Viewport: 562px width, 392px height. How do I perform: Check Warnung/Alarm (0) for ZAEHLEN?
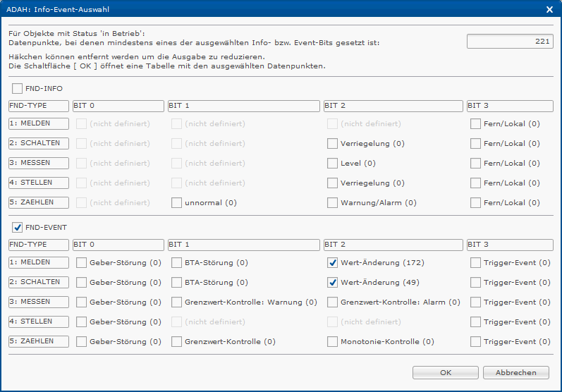pos(332,202)
